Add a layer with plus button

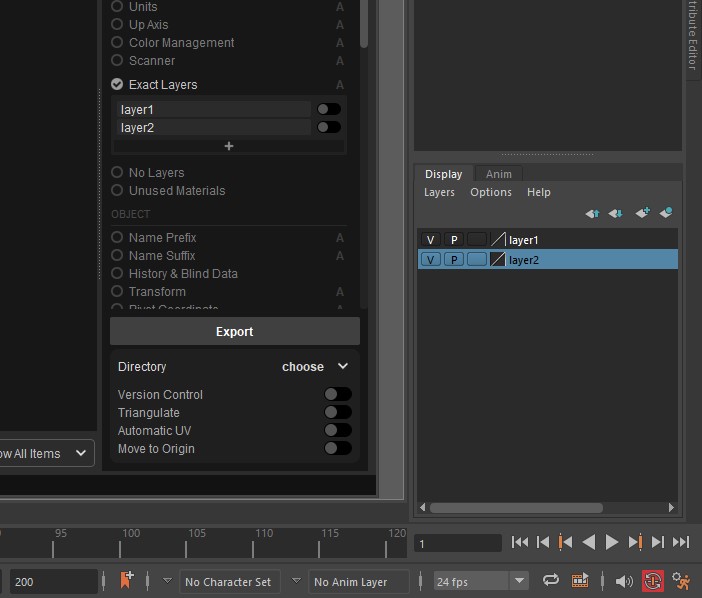pyautogui.click(x=229, y=146)
